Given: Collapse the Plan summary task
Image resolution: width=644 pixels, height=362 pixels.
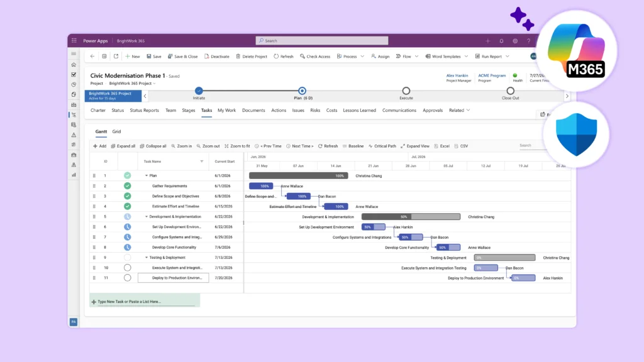Looking at the screenshot, I should (146, 176).
